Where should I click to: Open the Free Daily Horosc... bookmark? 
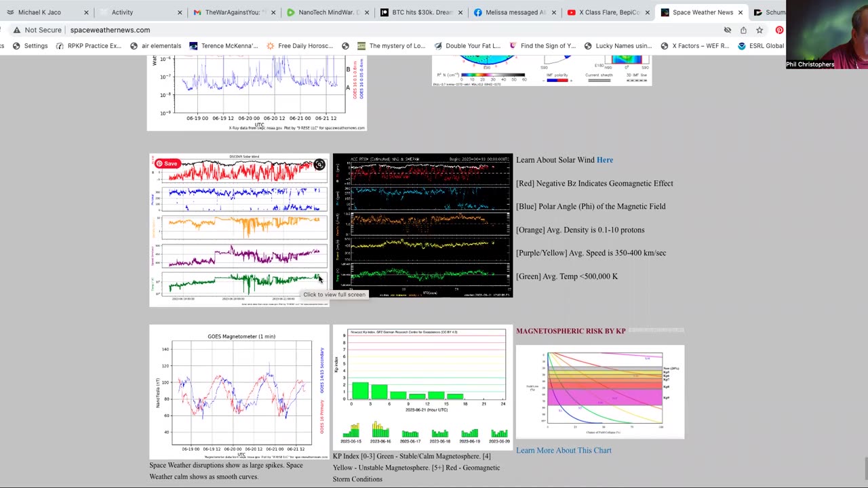(300, 46)
